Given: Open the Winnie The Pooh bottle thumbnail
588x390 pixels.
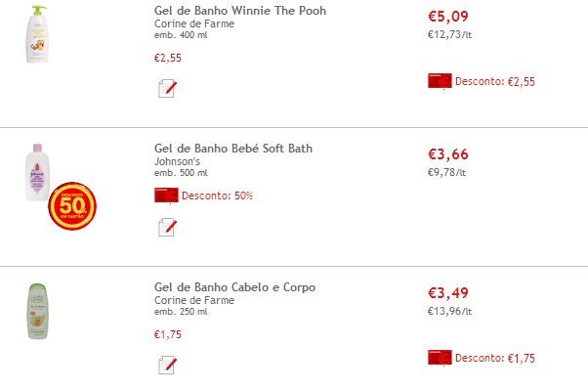Looking at the screenshot, I should click(37, 34).
